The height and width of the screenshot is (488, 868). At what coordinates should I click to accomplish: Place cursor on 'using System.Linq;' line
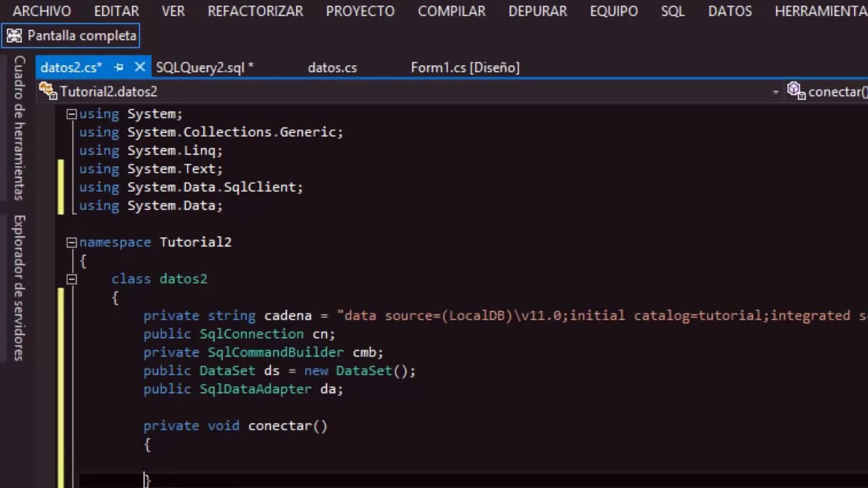(x=151, y=150)
